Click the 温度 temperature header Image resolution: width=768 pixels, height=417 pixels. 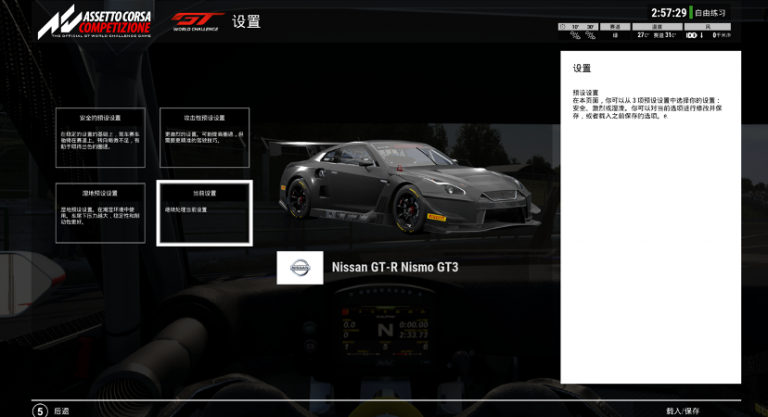(x=657, y=27)
